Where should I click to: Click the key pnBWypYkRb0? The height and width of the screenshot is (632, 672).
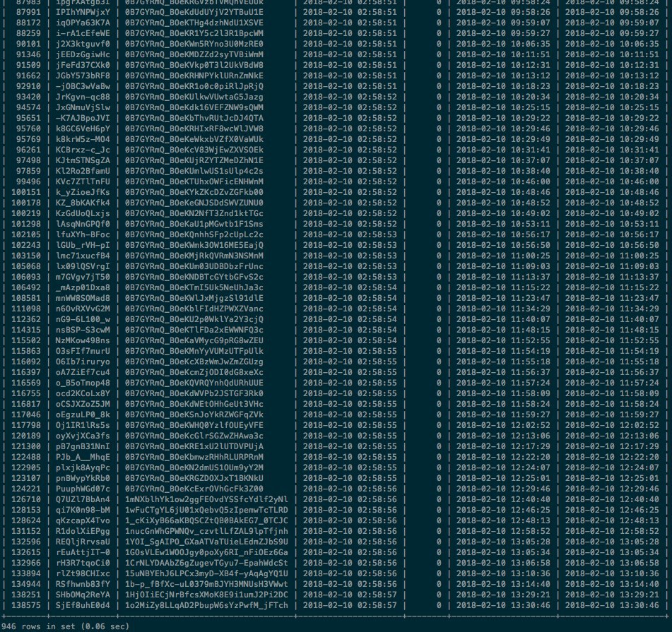coord(83,478)
